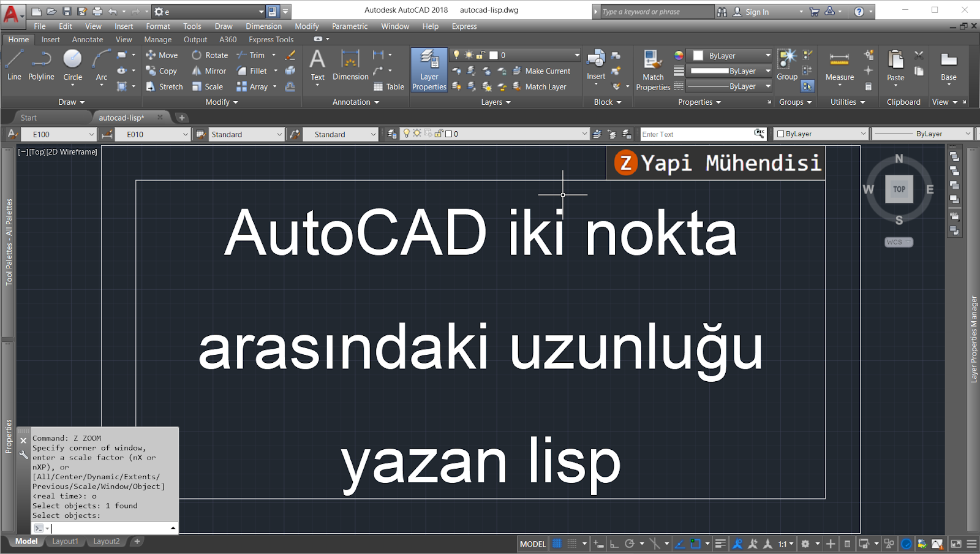
Task: Select the Polyline tool
Action: 41,65
